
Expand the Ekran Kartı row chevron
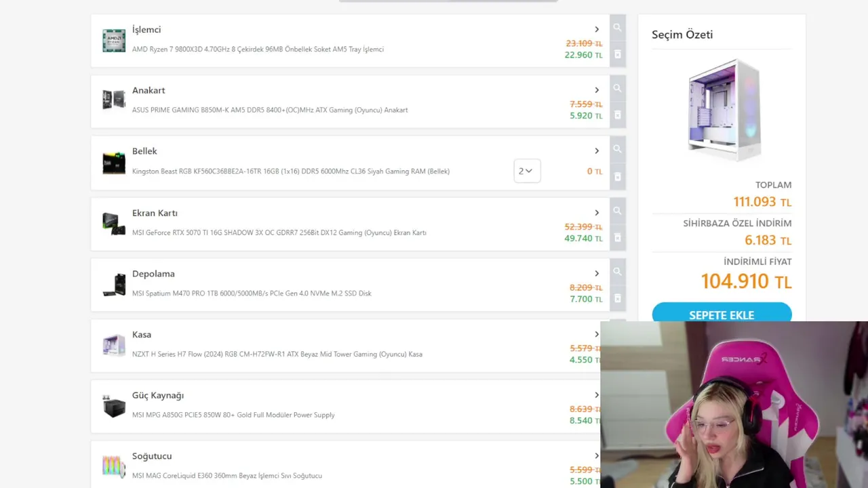click(x=597, y=213)
